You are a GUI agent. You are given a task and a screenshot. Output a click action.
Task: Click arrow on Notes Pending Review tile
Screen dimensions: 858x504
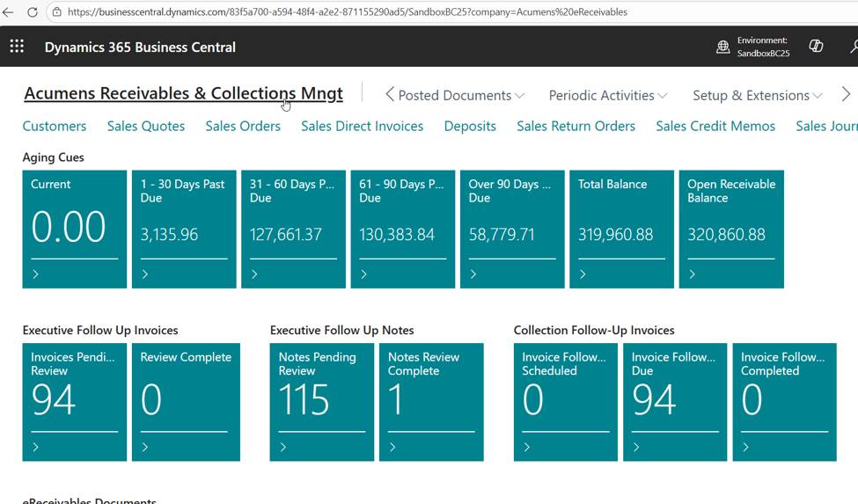tap(282, 447)
